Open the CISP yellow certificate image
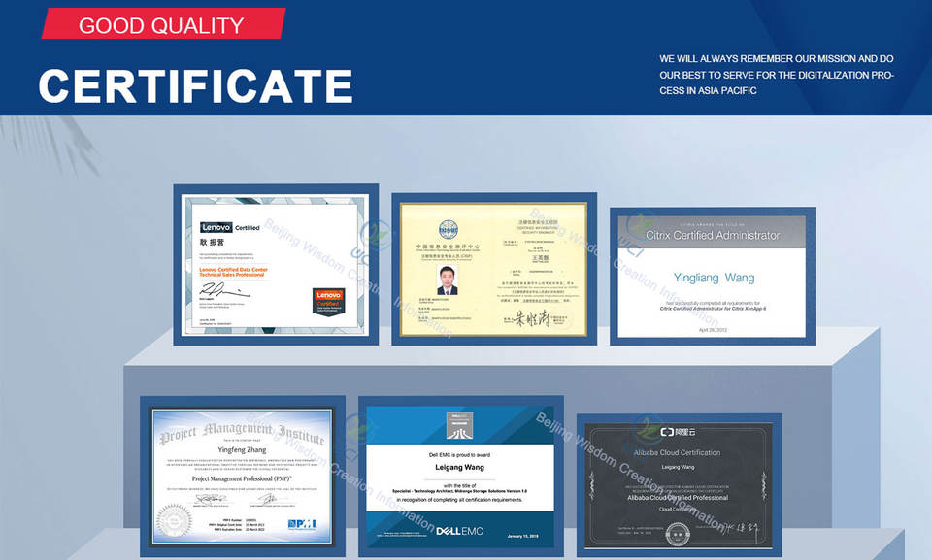Screen dimensions: 932x560 pos(494,269)
